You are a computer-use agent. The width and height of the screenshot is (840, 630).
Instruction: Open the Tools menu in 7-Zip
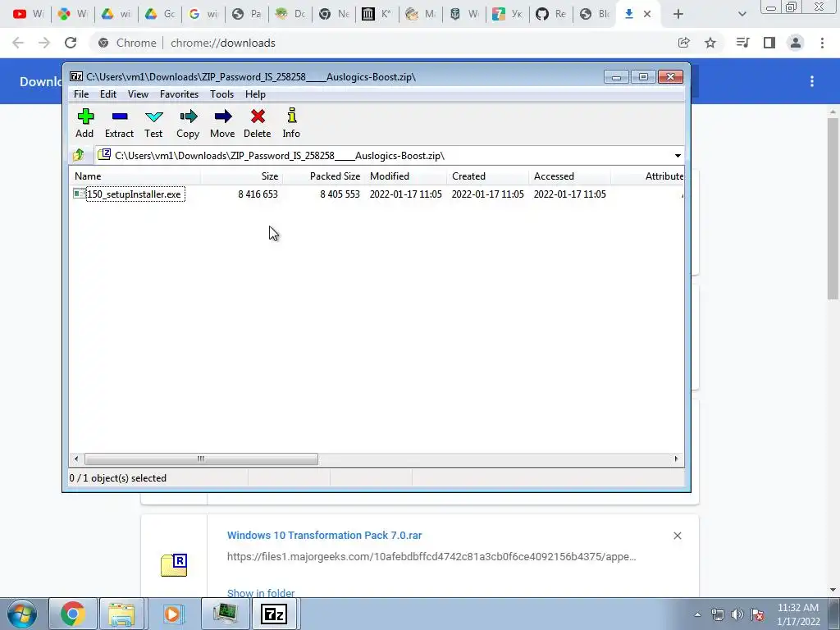click(x=221, y=94)
